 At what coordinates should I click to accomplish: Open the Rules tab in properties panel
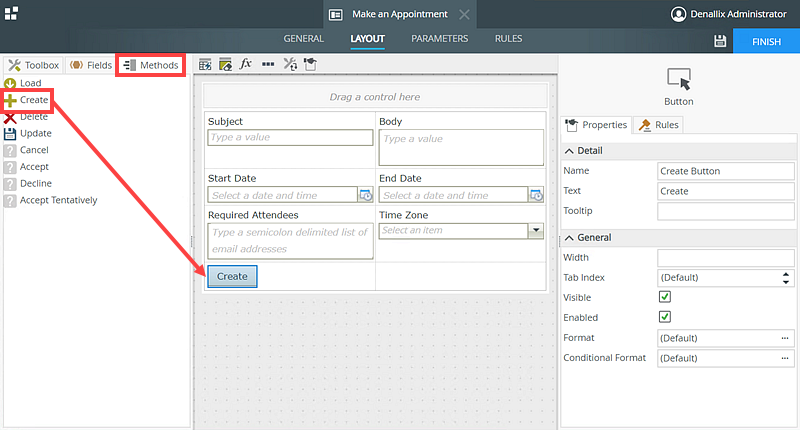pos(660,125)
